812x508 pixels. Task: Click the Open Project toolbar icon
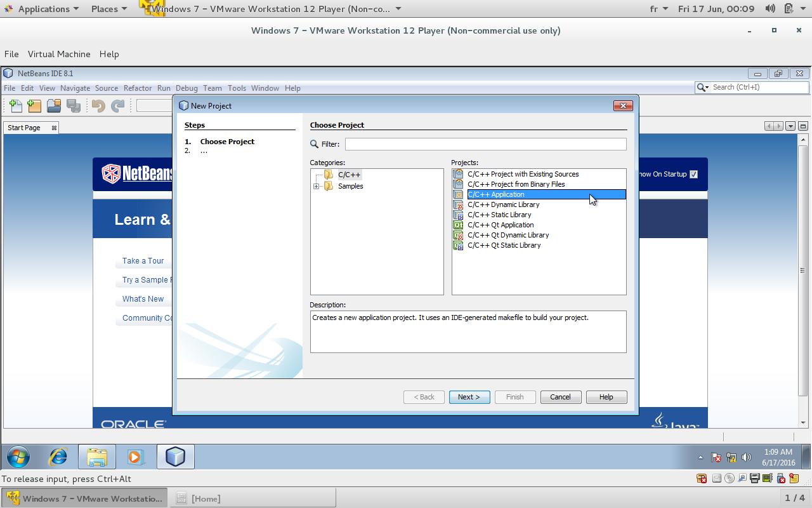point(54,106)
